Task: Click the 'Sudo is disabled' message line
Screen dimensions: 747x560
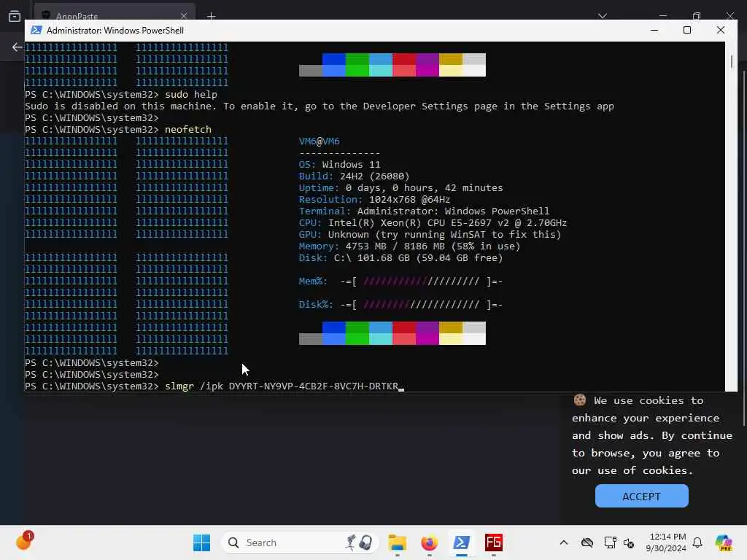Action: coord(320,106)
